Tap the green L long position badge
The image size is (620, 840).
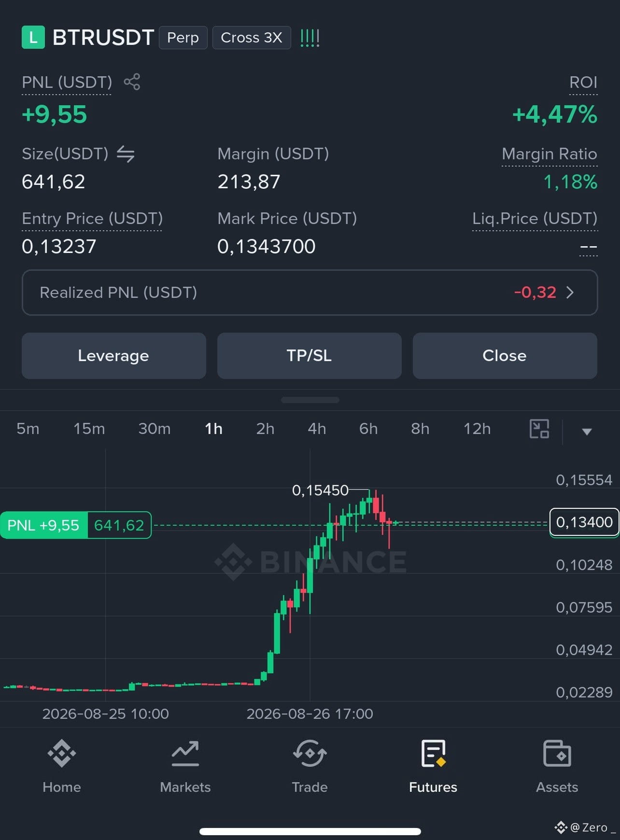[33, 38]
